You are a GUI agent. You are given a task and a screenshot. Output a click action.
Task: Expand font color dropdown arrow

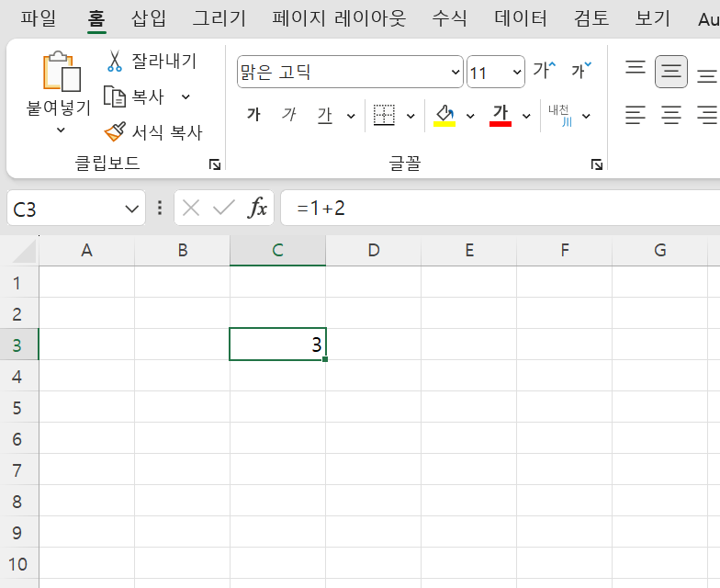527,116
